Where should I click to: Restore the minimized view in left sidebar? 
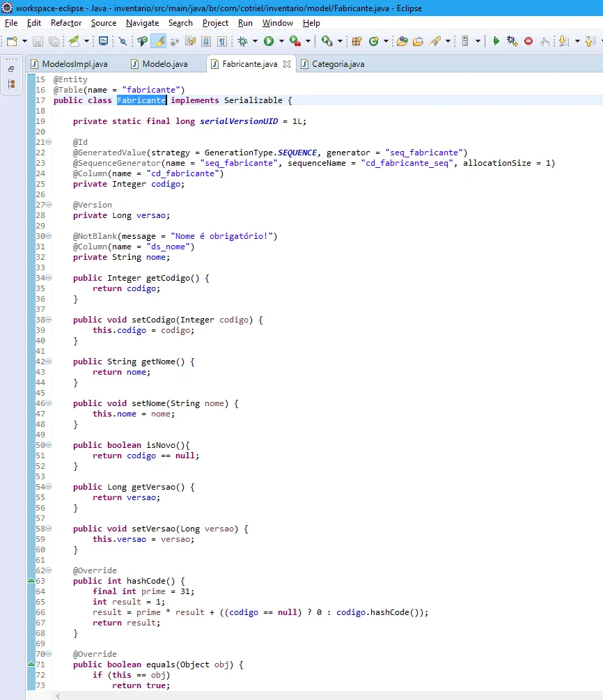pyautogui.click(x=11, y=69)
